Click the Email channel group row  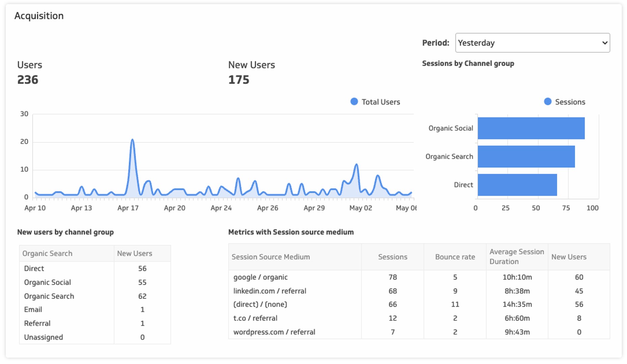pyautogui.click(x=33, y=309)
